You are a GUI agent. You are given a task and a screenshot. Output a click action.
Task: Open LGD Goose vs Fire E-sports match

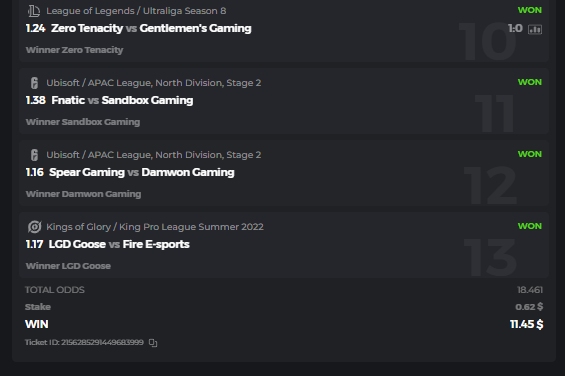click(x=119, y=244)
